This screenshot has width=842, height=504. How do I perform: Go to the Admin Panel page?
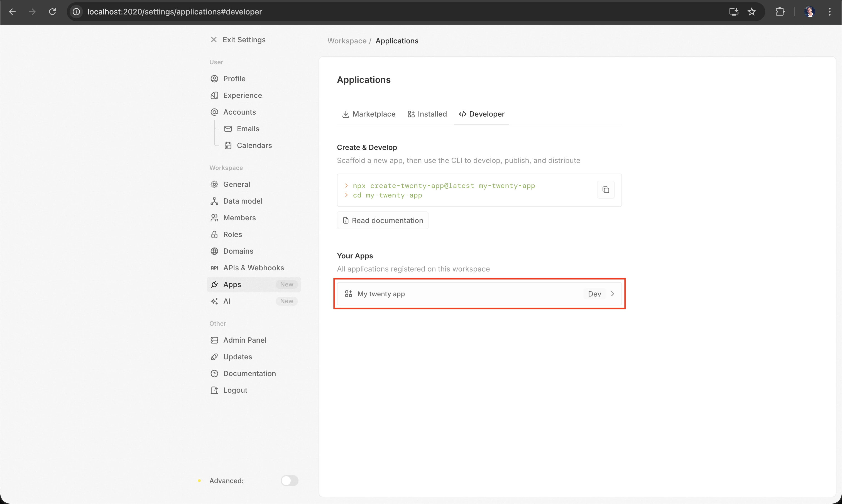click(x=244, y=340)
